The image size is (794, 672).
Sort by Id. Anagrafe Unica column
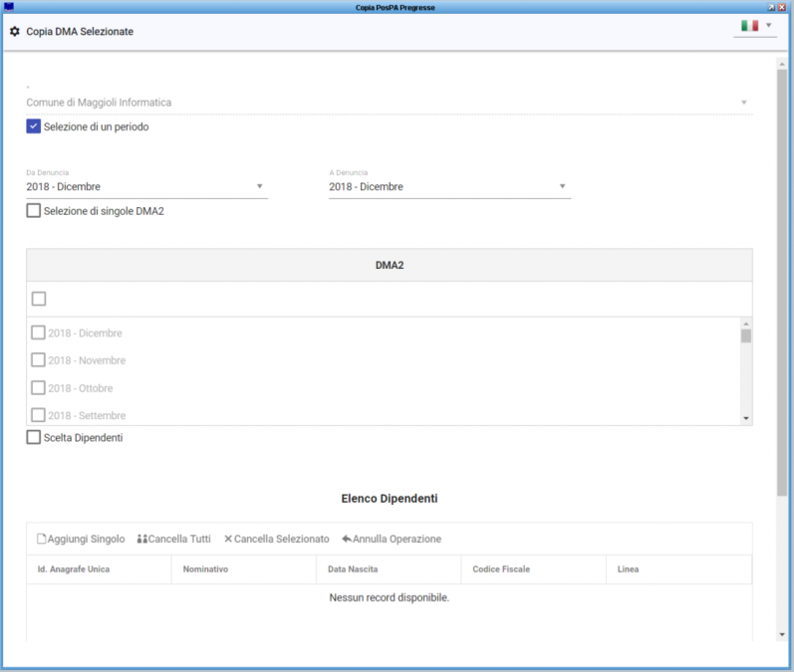coord(99,569)
